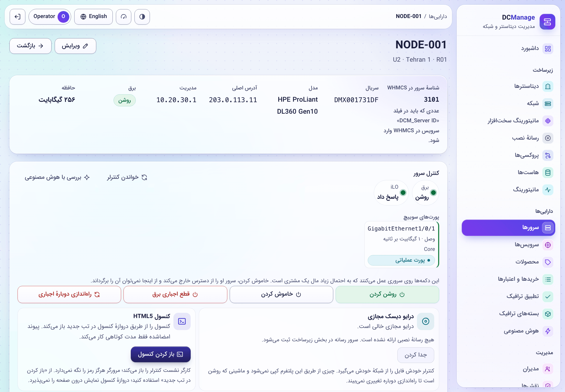The height and width of the screenshot is (392, 565).
Task: Click the purple O avatar badge
Action: [63, 17]
